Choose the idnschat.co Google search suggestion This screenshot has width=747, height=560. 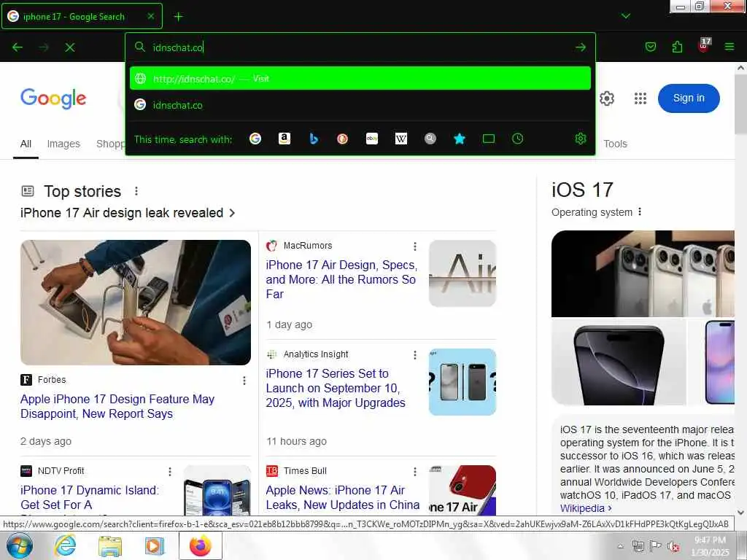click(x=360, y=105)
